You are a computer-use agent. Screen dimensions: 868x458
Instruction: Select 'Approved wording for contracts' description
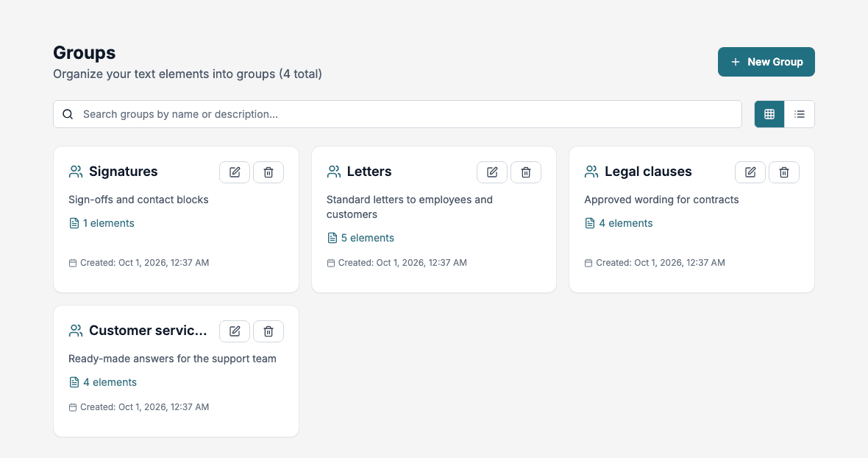tap(661, 200)
